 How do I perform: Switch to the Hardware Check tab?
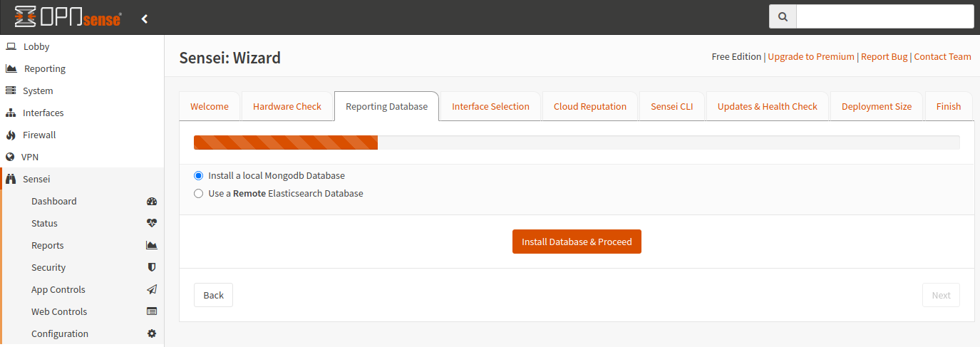click(x=287, y=107)
